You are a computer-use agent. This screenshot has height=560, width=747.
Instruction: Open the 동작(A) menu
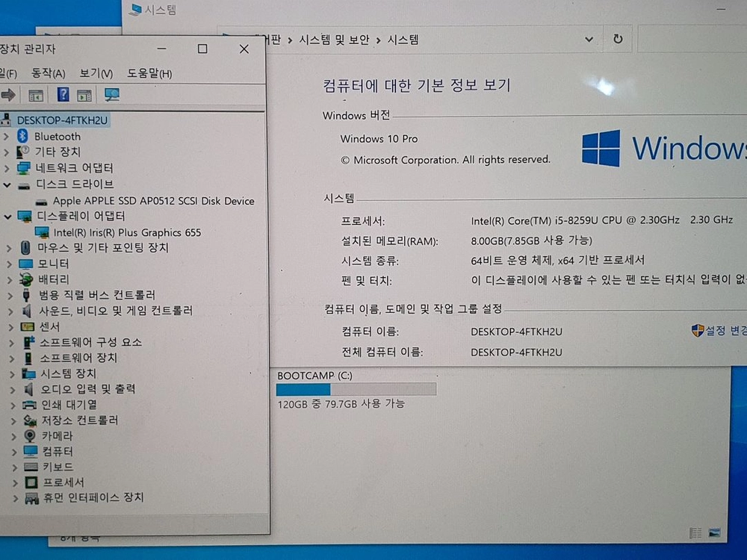pos(48,73)
